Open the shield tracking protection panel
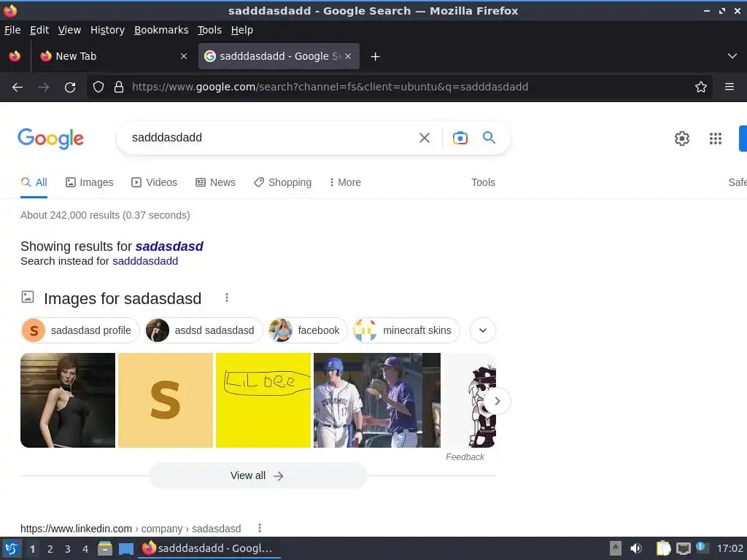This screenshot has width=747, height=560. (x=98, y=87)
